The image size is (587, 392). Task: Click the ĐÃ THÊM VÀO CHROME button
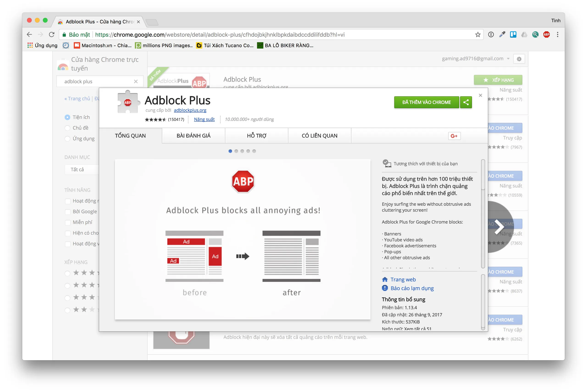click(x=426, y=102)
